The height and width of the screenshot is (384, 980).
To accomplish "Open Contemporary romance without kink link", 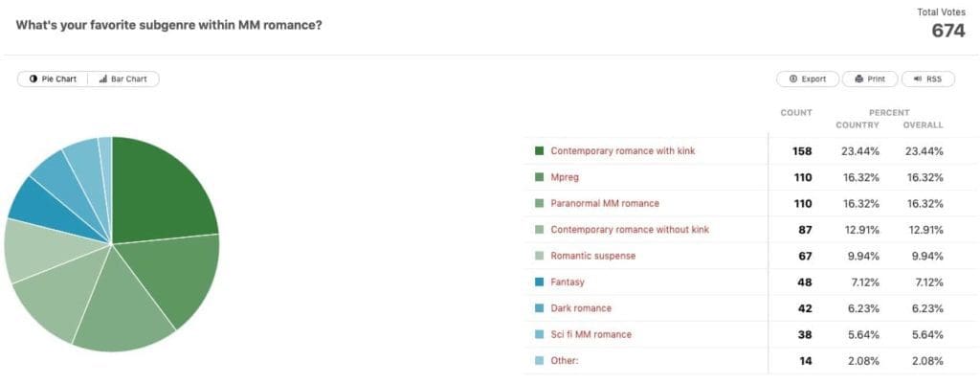I will [630, 230].
